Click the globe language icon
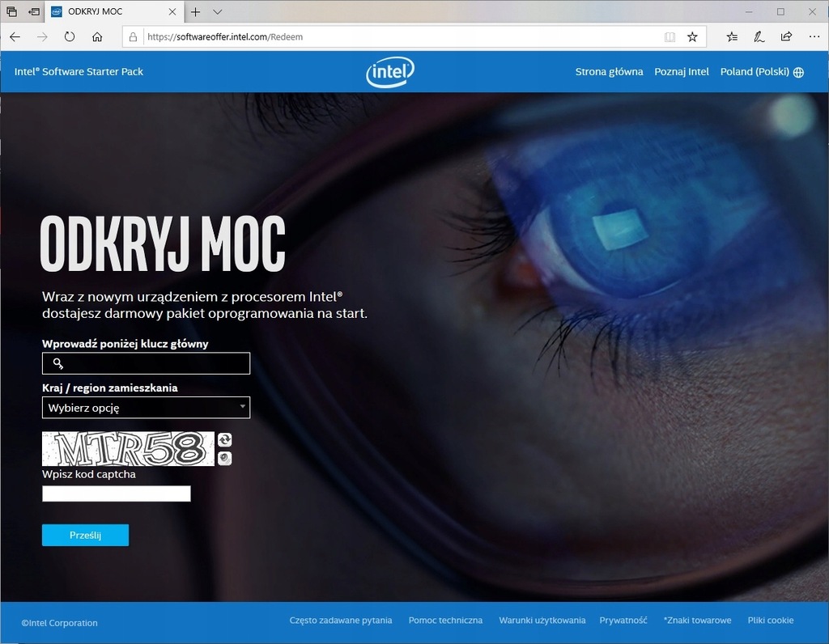Image resolution: width=829 pixels, height=644 pixels. point(799,72)
